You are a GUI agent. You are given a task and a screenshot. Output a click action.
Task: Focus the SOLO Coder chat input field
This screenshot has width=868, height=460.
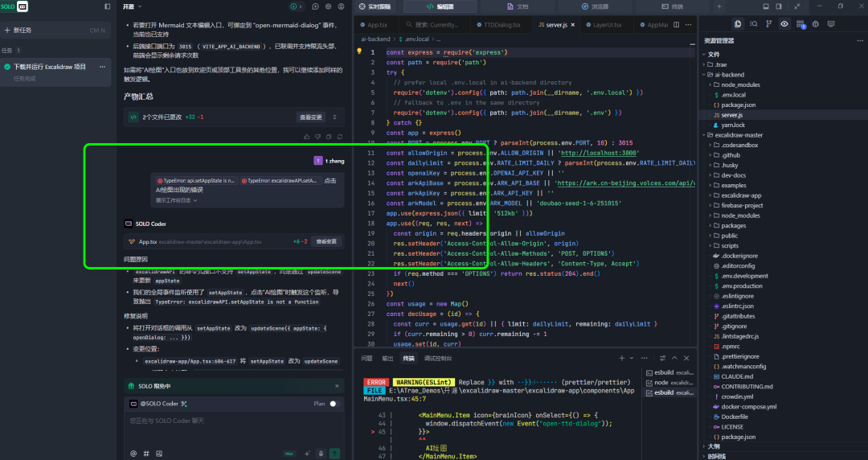[234, 428]
